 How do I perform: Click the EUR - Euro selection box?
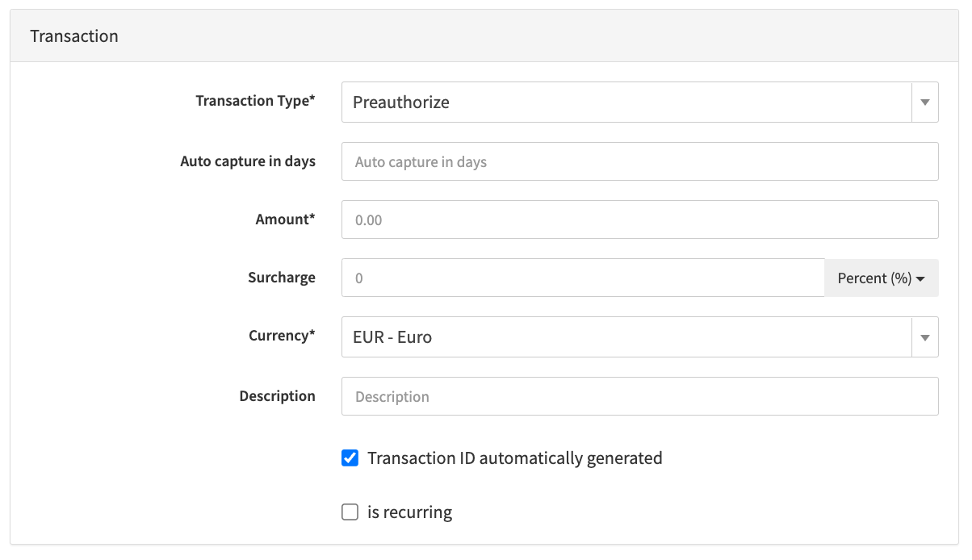point(626,337)
